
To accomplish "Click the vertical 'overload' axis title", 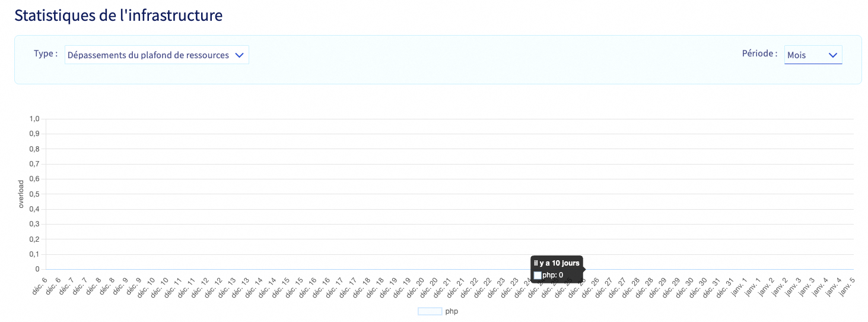I will (x=21, y=194).
